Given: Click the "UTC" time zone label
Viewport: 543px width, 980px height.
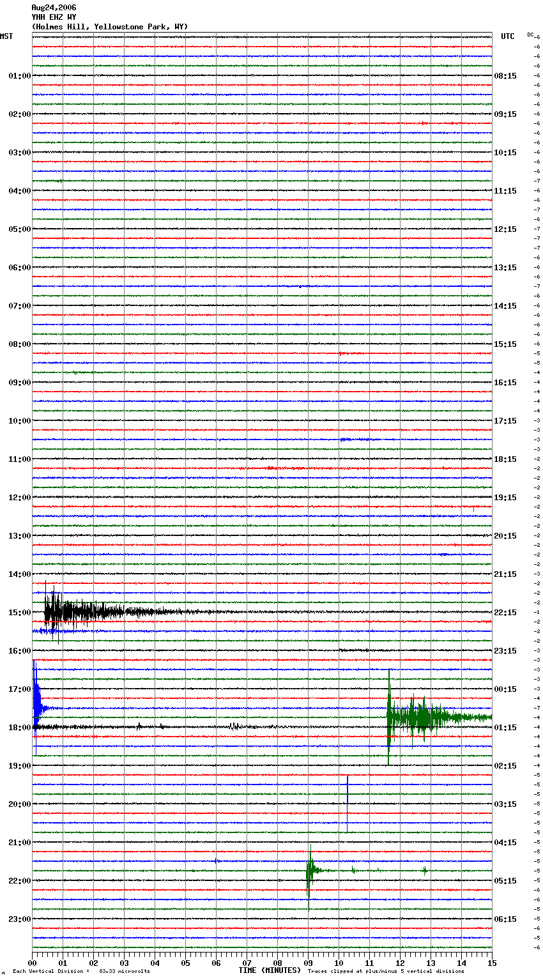Looking at the screenshot, I should [508, 36].
